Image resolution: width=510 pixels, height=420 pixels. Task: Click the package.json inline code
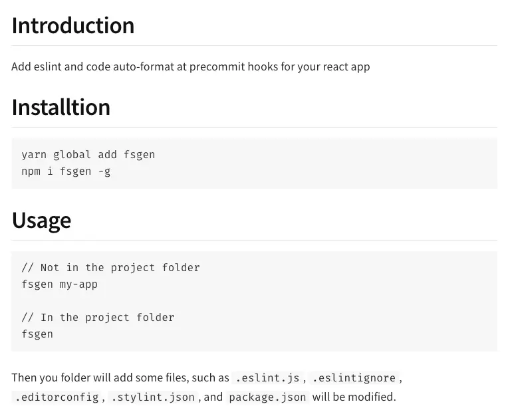267,397
